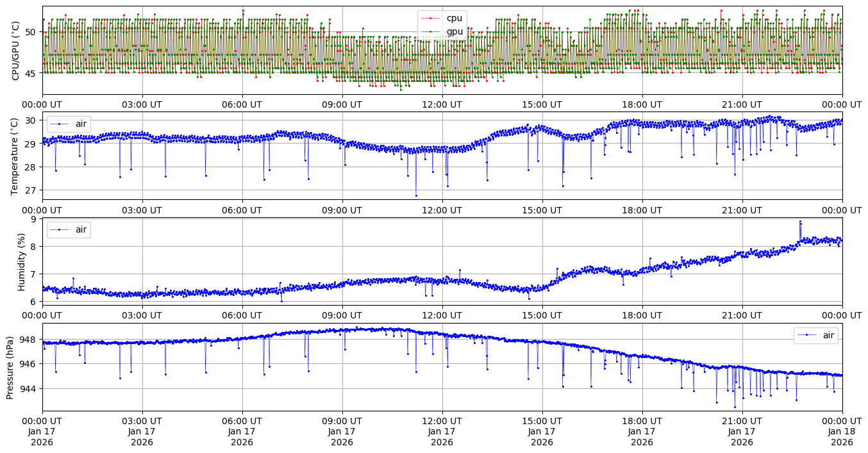The height and width of the screenshot is (453, 868).
Task: Click the Jan 18 2026 date label
Action: coord(842,436)
